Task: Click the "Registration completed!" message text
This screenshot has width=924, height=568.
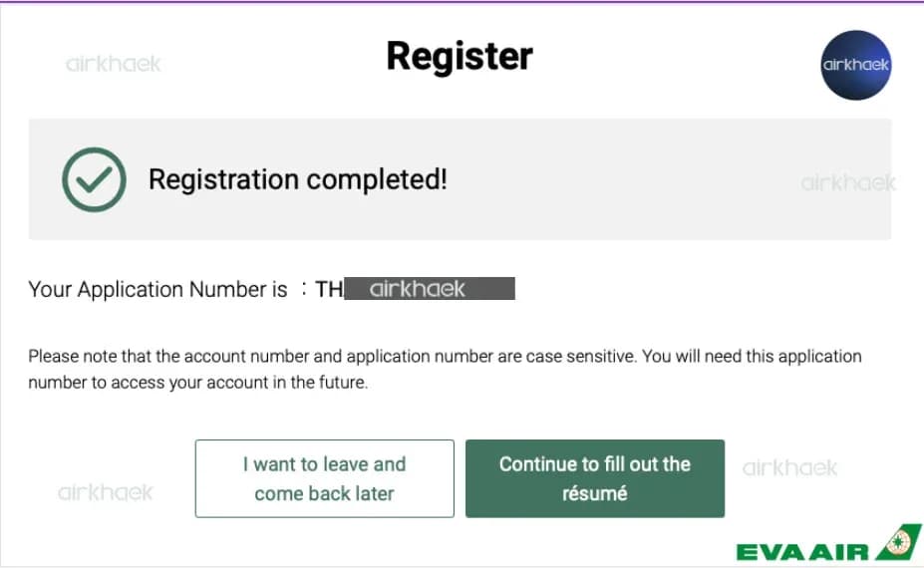Action: pos(297,180)
